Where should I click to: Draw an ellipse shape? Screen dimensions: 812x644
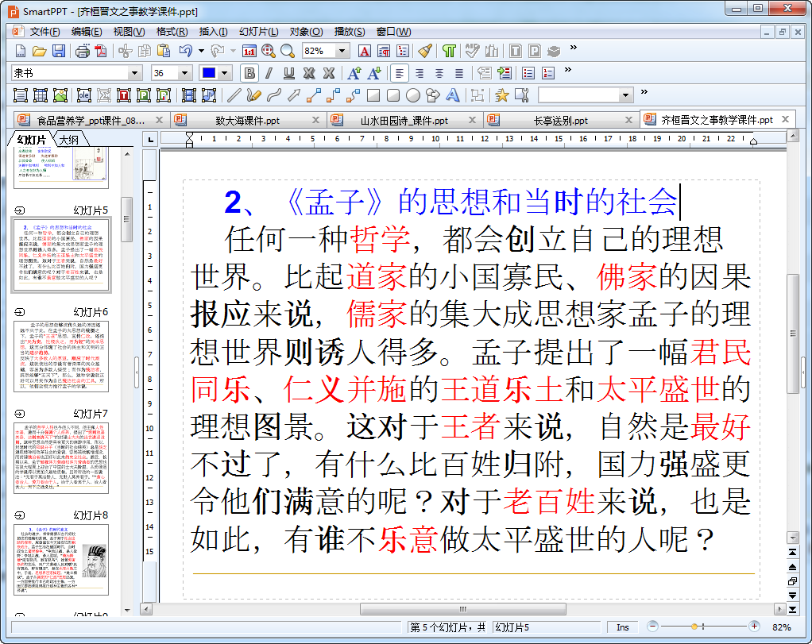pos(412,95)
